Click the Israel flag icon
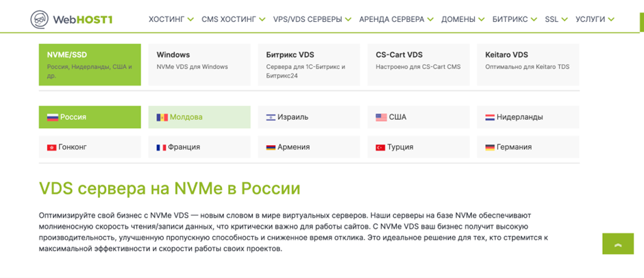Screen dimensions: 644x278 pyautogui.click(x=271, y=118)
